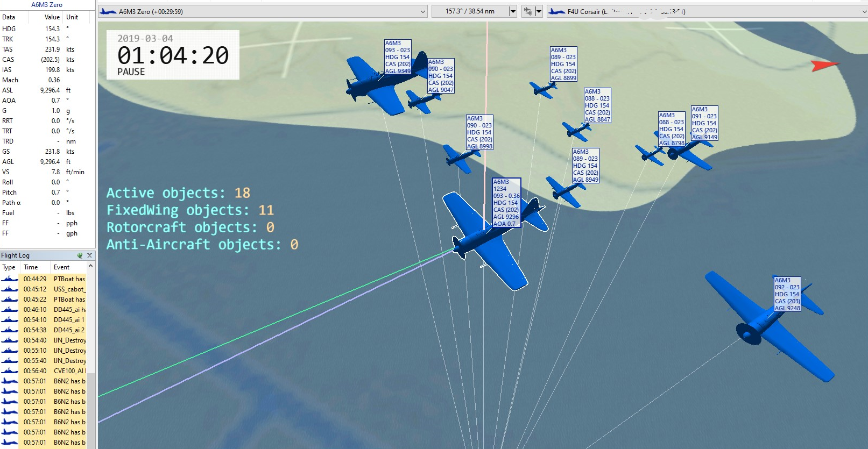
Task: Click the 'FixedWing objects: 11' overlay text
Action: tap(190, 210)
